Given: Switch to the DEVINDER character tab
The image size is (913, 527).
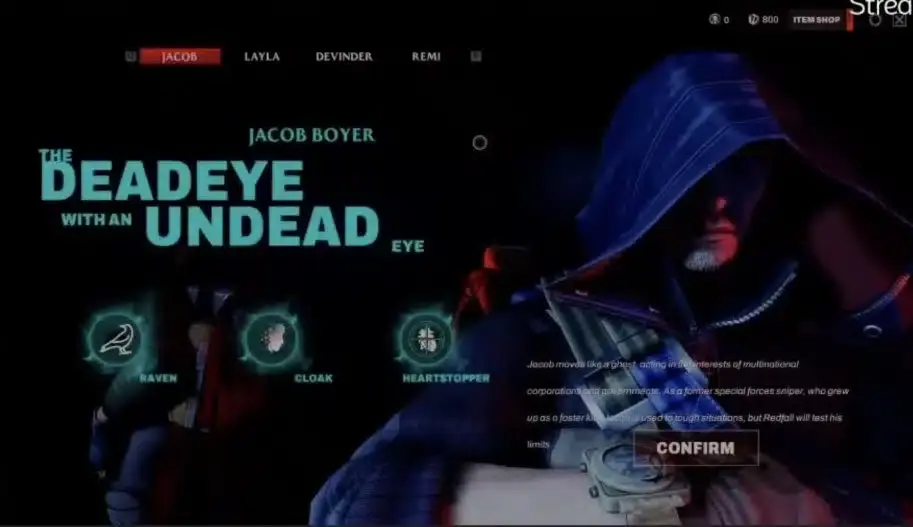Looking at the screenshot, I should click(344, 56).
